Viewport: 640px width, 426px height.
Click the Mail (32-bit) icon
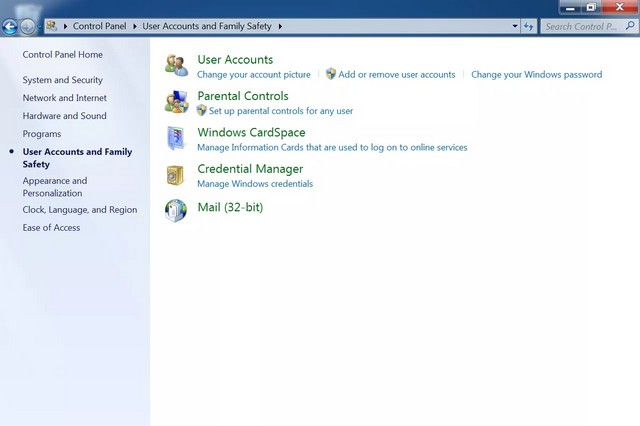pos(176,210)
